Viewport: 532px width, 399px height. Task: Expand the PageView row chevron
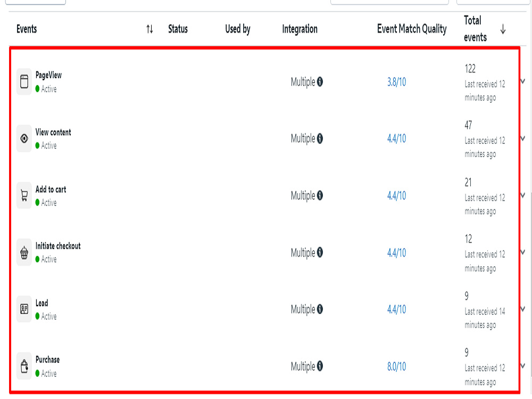coord(523,81)
